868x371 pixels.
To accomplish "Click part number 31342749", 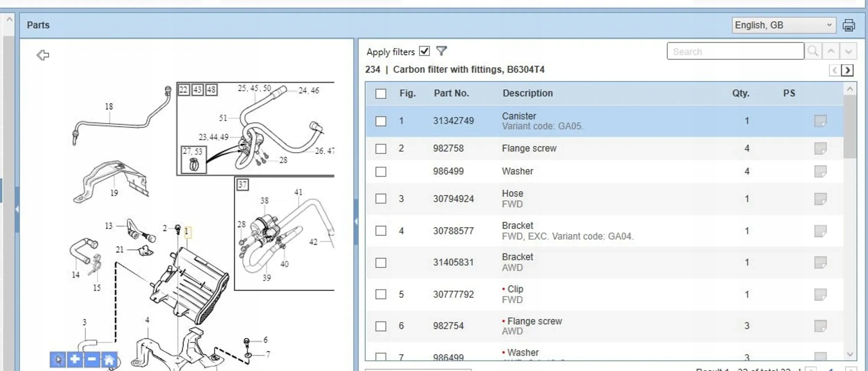I will click(453, 121).
